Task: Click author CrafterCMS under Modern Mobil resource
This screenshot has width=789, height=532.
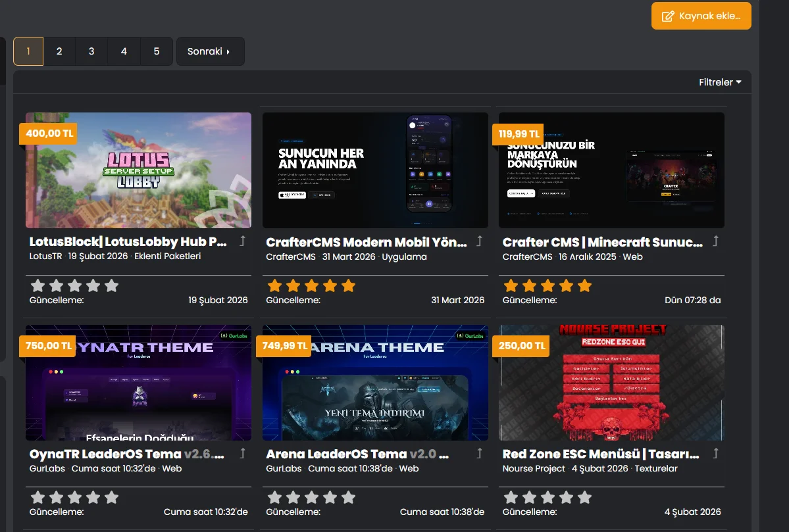Action: (291, 256)
